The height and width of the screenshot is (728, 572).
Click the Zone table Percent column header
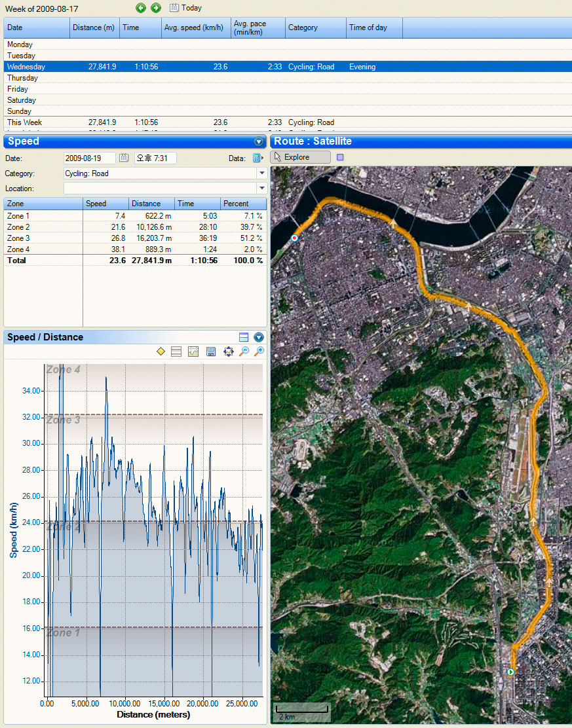(242, 204)
